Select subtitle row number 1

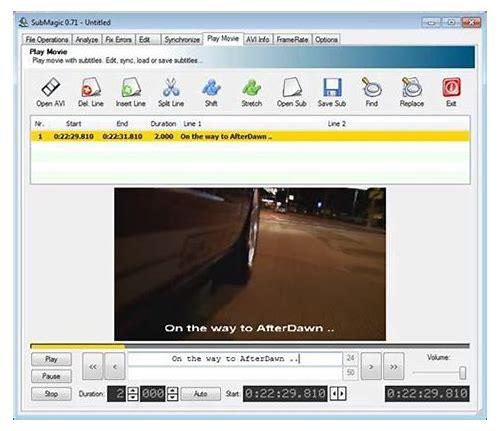(x=250, y=136)
